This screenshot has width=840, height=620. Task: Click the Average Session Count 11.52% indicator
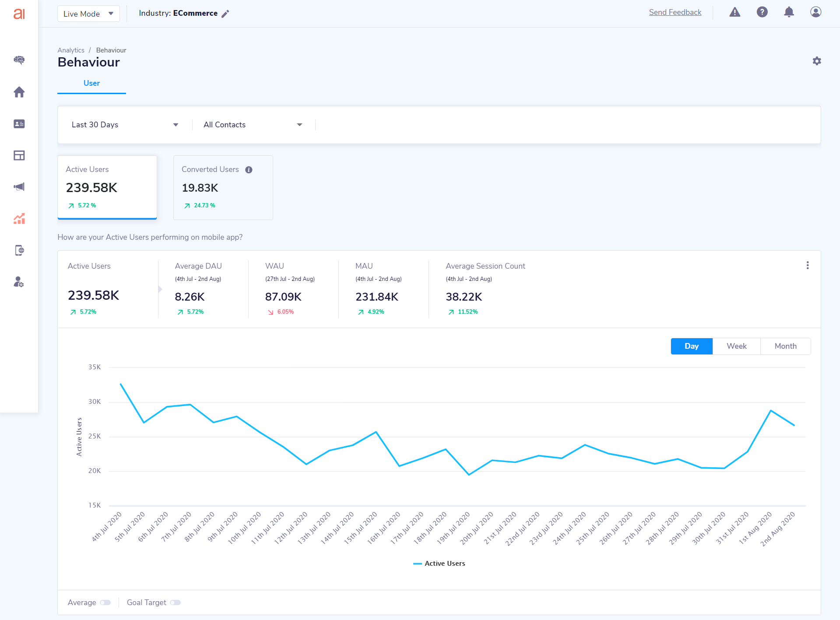pyautogui.click(x=463, y=312)
